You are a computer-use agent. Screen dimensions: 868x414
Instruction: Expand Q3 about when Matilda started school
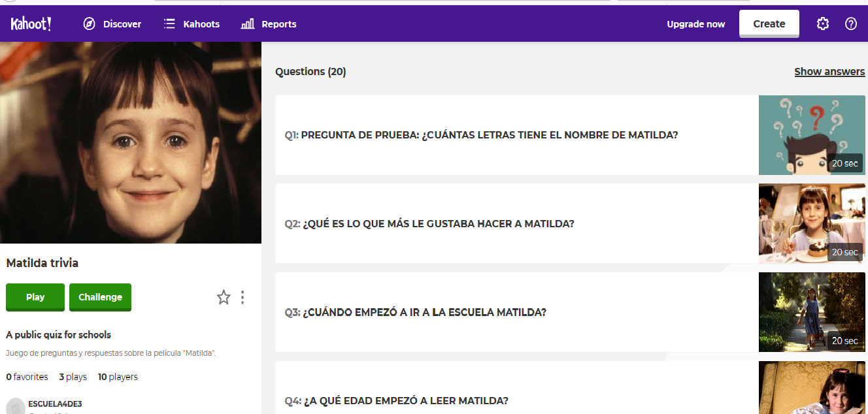coord(516,312)
